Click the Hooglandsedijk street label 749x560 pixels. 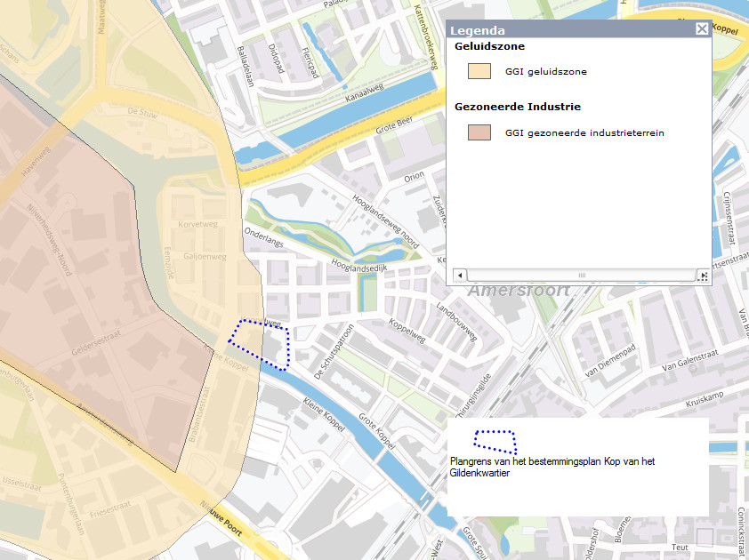(x=358, y=266)
